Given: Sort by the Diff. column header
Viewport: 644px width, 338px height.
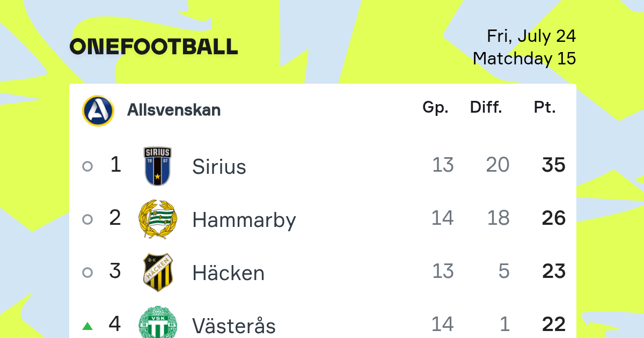Looking at the screenshot, I should click(x=486, y=108).
